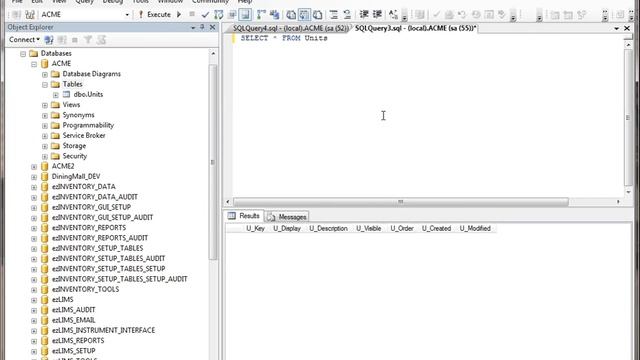The image size is (640, 360).
Task: Open Object Explorer window position menu
Action: tap(193, 27)
